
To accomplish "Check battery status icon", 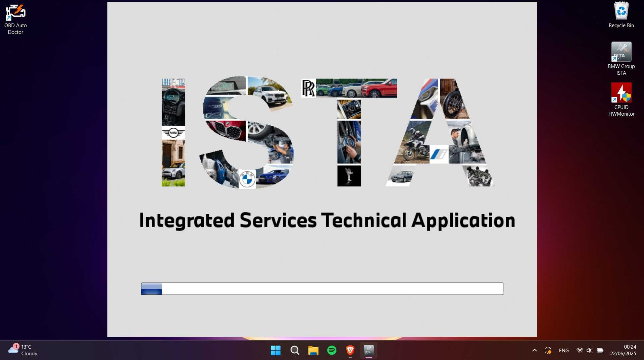I will pos(600,350).
